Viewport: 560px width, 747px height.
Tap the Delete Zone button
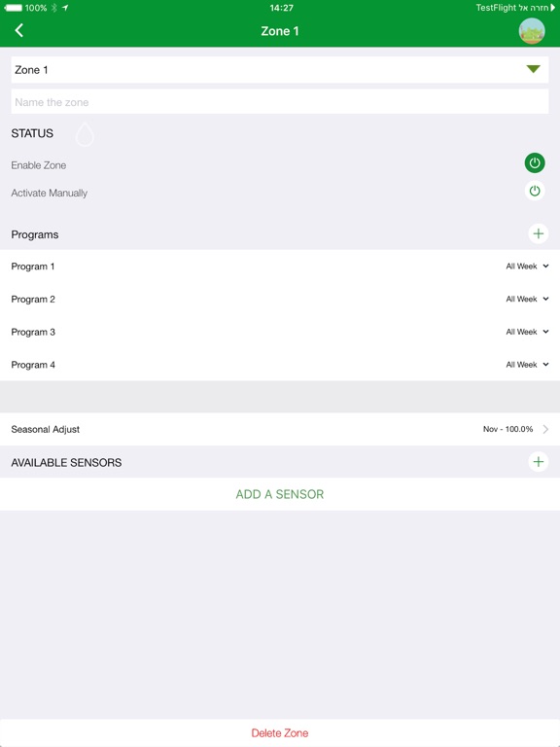click(x=280, y=732)
